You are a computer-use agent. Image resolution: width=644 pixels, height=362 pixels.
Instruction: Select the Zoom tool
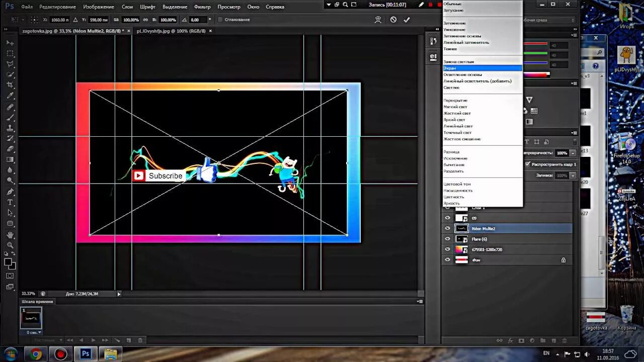pyautogui.click(x=10, y=245)
